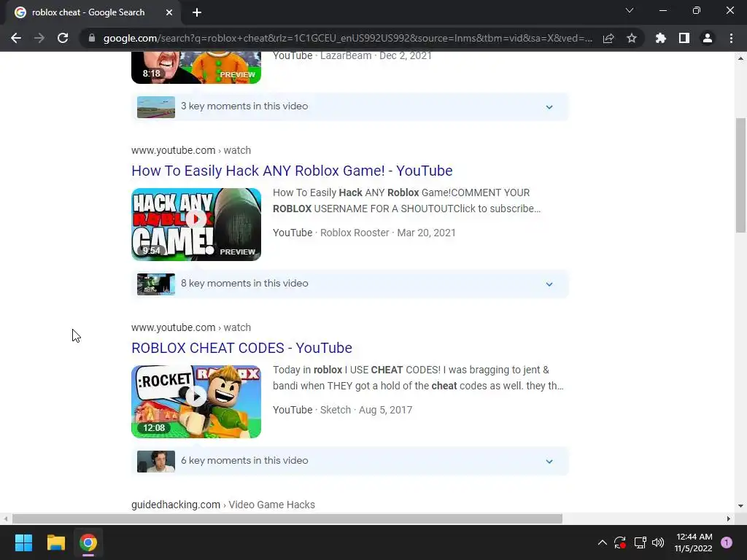Screen dimensions: 747x560
Task: Click the small thumbnail beside 8 key moments
Action: [156, 284]
